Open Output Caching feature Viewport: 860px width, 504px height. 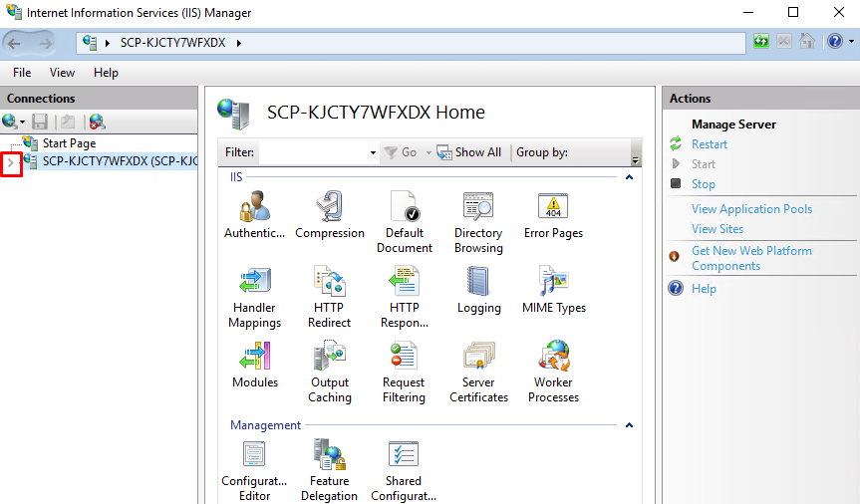click(330, 372)
